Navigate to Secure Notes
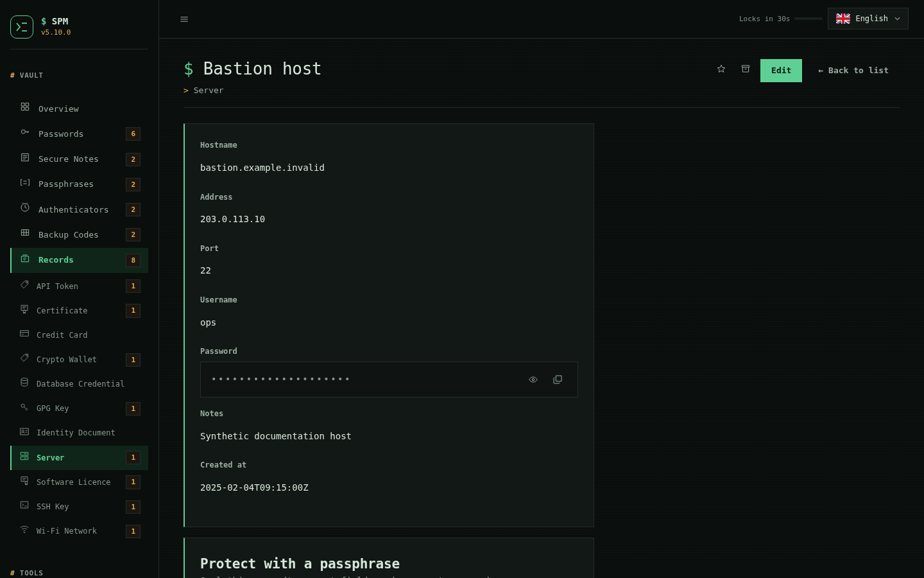924x578 pixels. click(80, 159)
